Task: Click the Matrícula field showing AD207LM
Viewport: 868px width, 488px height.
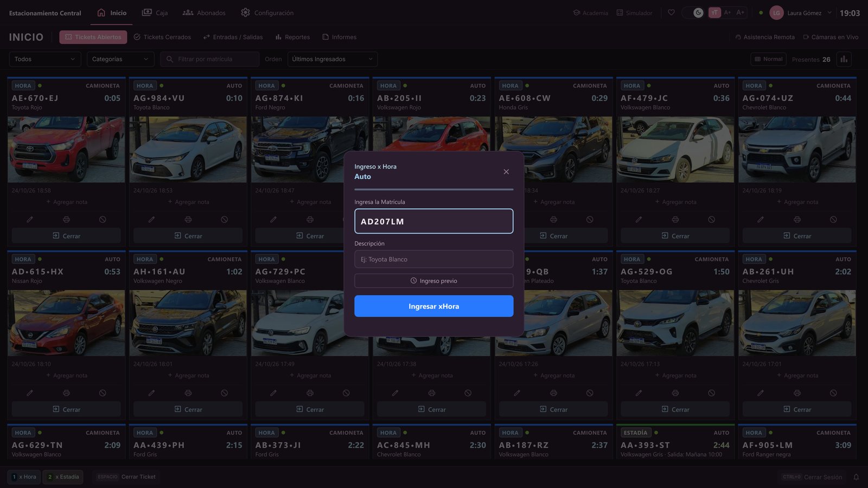Action: (x=433, y=221)
